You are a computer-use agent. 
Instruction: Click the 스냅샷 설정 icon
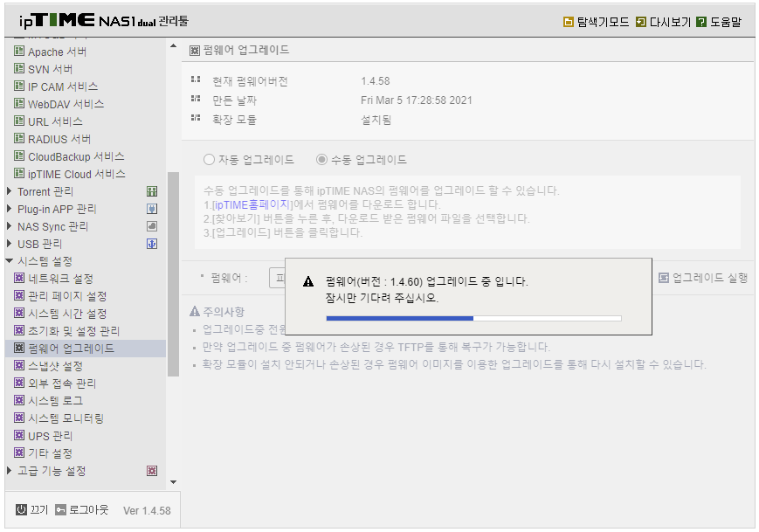[19, 365]
